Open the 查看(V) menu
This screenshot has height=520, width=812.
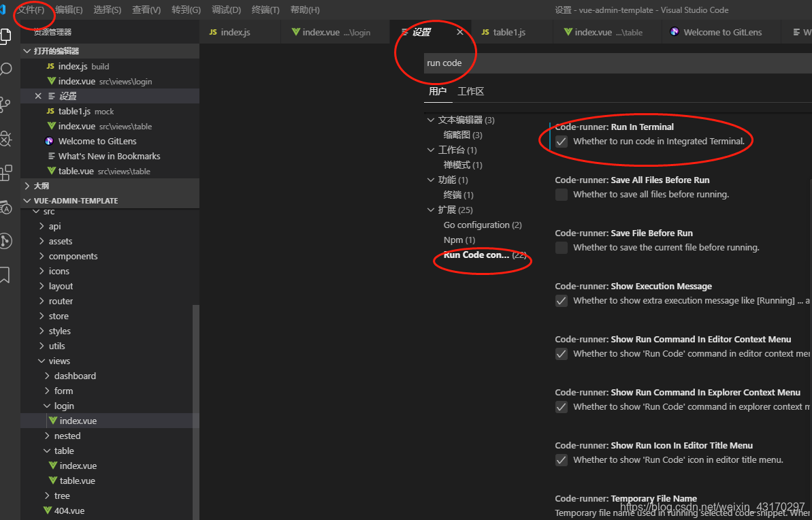point(146,10)
